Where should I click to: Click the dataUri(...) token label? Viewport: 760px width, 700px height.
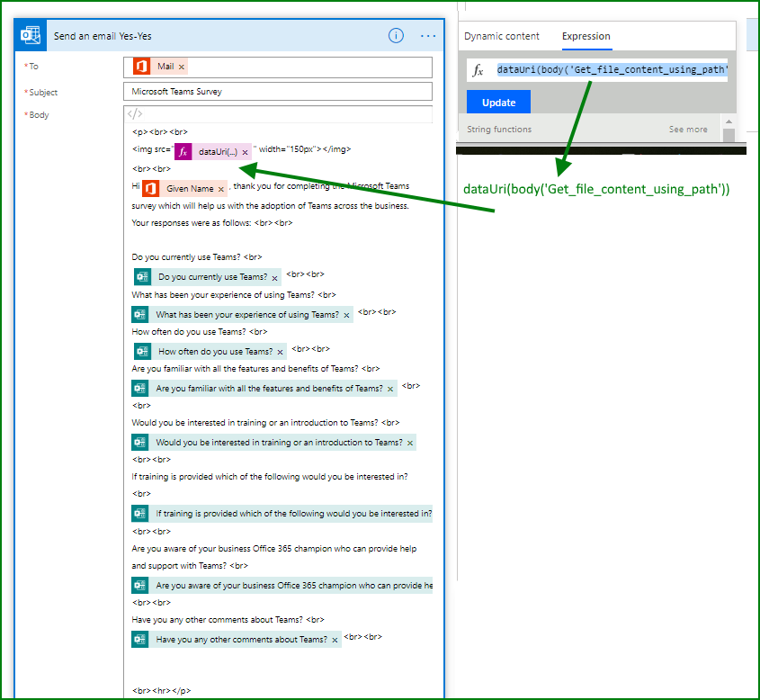(218, 152)
